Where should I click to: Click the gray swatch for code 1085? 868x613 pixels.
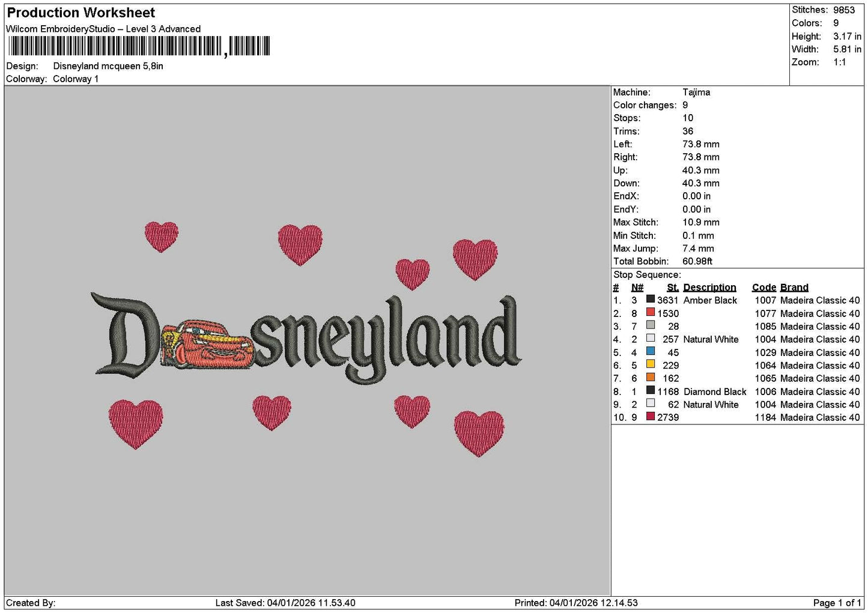pyautogui.click(x=651, y=325)
